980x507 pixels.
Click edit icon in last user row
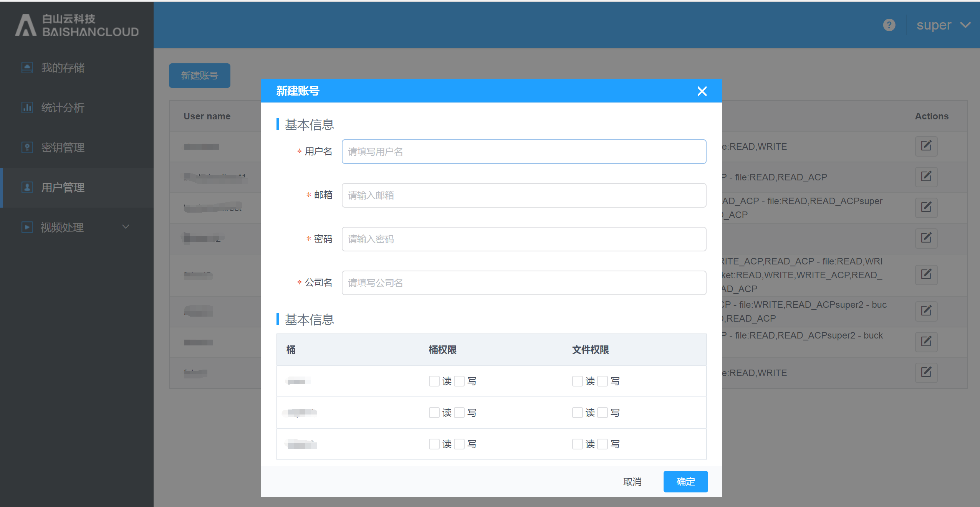pyautogui.click(x=926, y=372)
